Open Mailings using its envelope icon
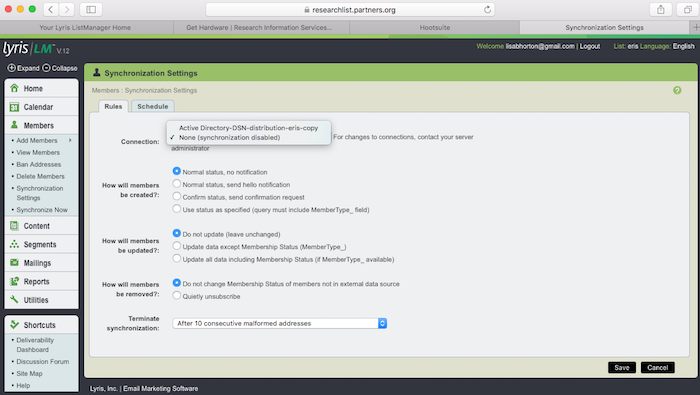Screen dimensions: 700x395 [14, 262]
